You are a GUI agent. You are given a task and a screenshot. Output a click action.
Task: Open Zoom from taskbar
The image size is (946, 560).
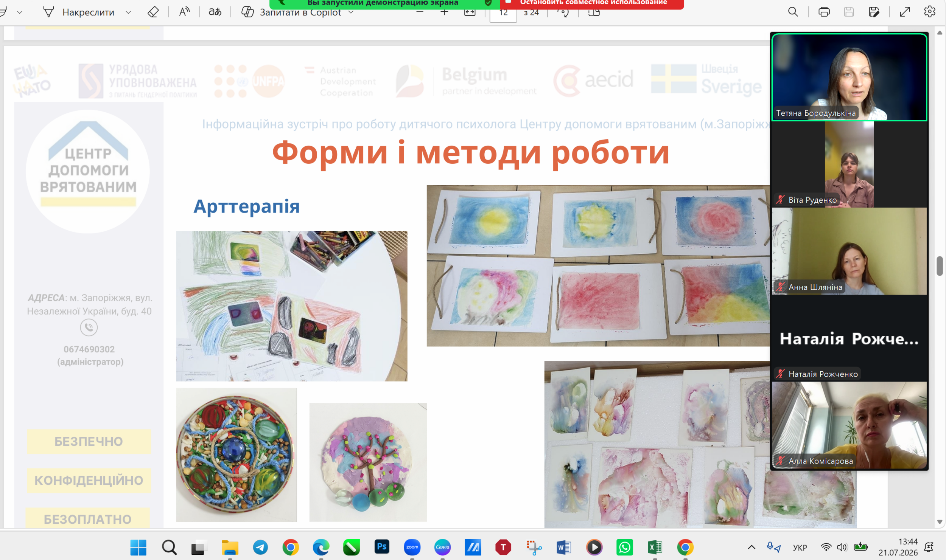412,547
